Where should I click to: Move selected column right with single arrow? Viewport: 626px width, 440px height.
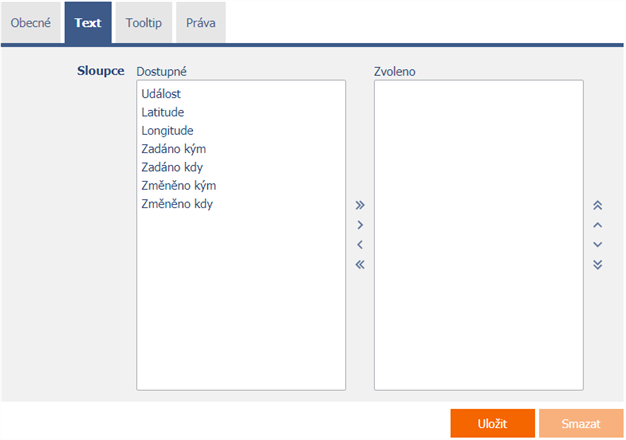click(x=360, y=225)
